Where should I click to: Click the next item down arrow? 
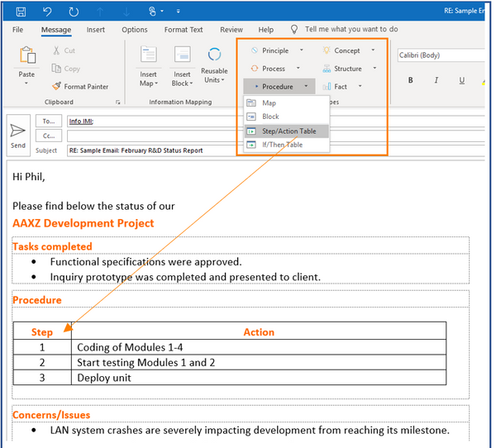tap(126, 12)
